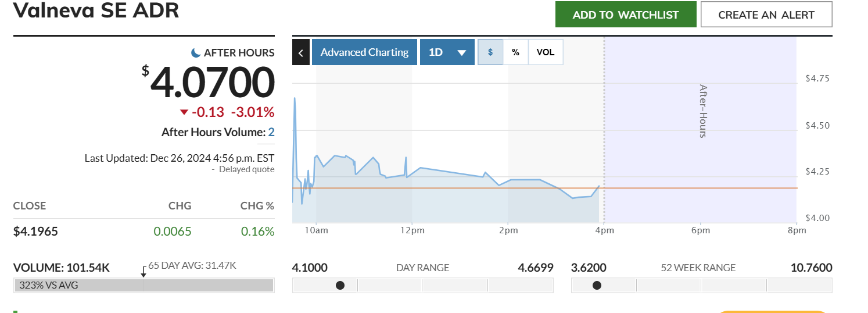Click the day range slider dot
The height and width of the screenshot is (313, 868).
(340, 286)
